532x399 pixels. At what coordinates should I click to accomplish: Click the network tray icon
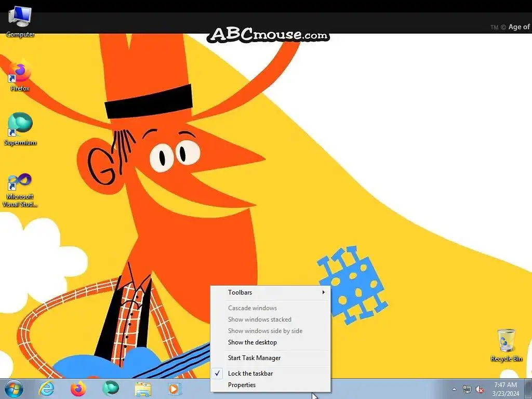pyautogui.click(x=467, y=390)
